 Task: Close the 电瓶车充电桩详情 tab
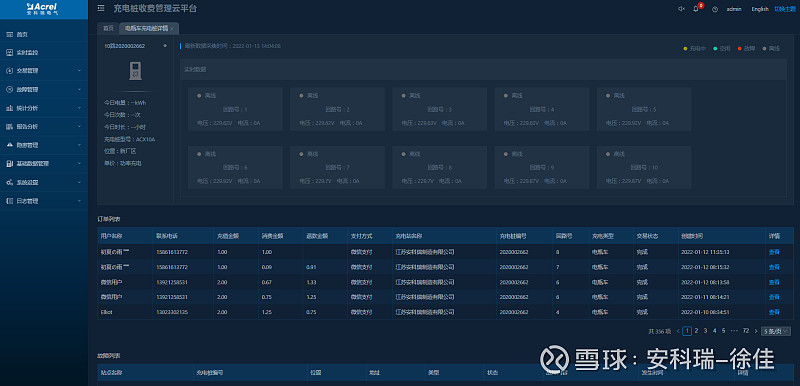(172, 29)
